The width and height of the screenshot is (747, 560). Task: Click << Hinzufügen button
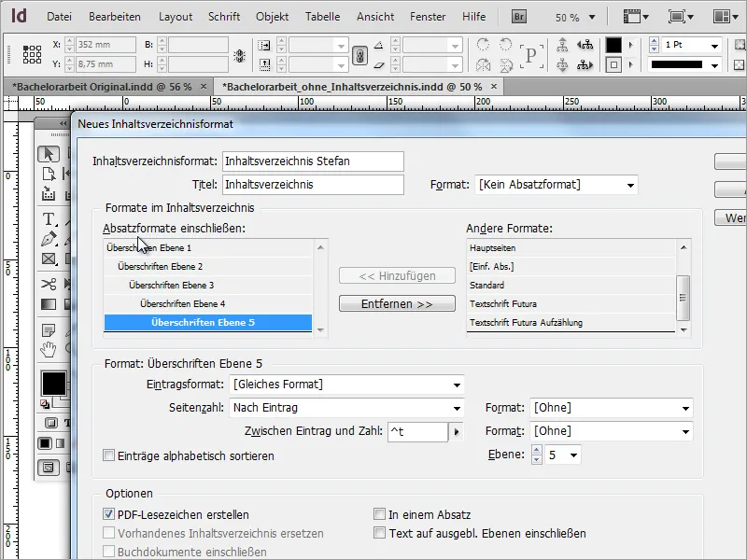tap(397, 275)
